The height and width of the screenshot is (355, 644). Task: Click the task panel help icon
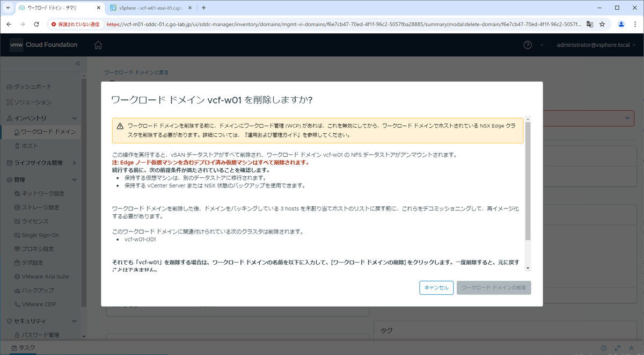[604, 348]
